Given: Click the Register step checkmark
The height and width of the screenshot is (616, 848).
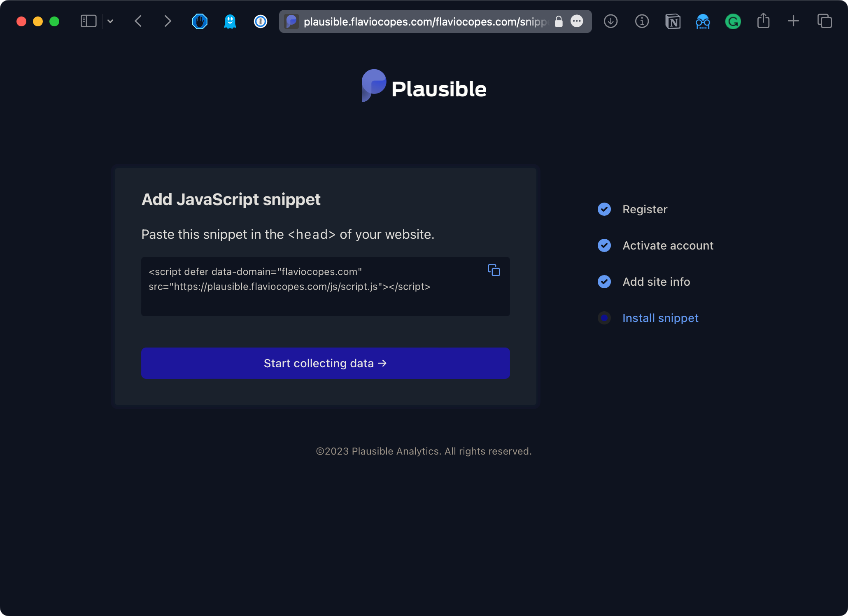Looking at the screenshot, I should 604,209.
